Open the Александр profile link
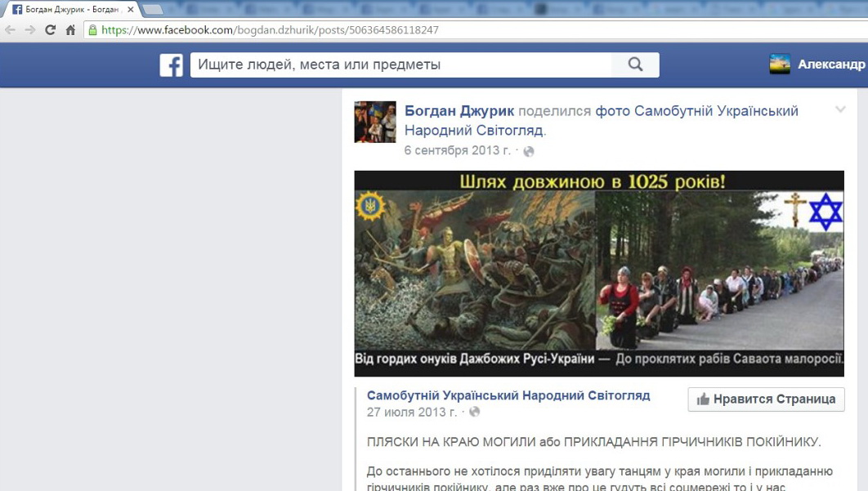868x491 pixels. click(x=831, y=65)
